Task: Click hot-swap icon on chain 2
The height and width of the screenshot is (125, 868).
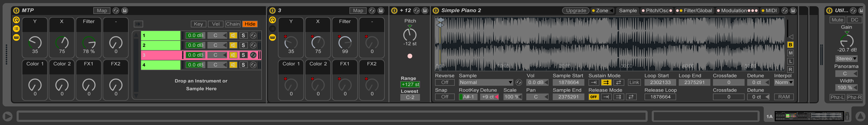Action: tap(253, 45)
